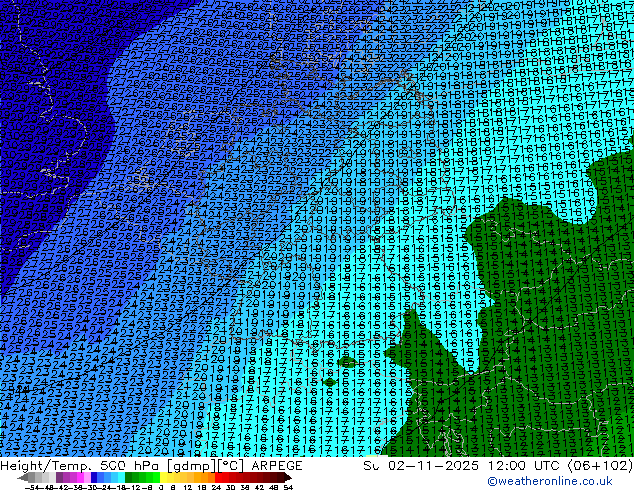This screenshot has width=634, height=490.
Task: Click the '12:00 UTC' time text
Action: click(x=526, y=466)
